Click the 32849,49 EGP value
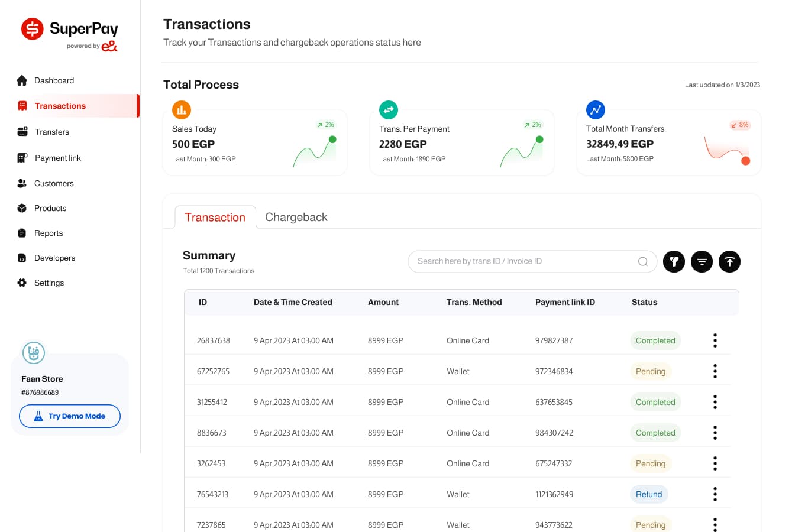Screen dimensions: 808x532 click(x=620, y=144)
